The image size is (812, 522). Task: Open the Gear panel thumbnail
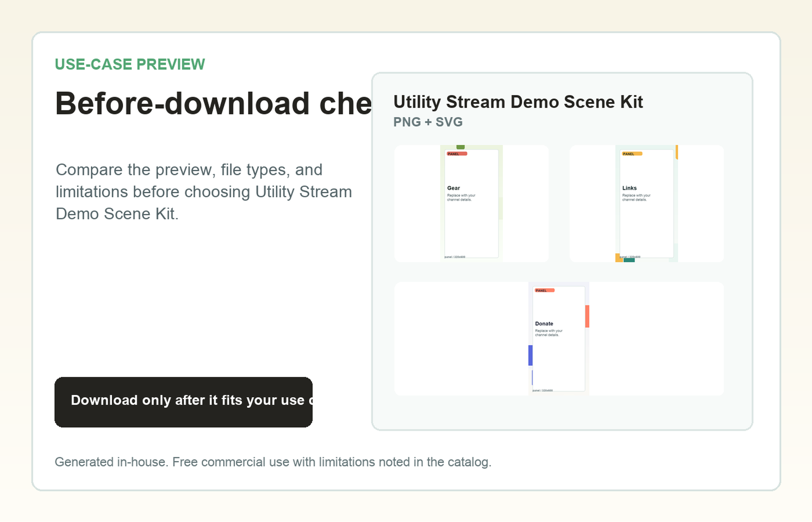[x=472, y=203]
